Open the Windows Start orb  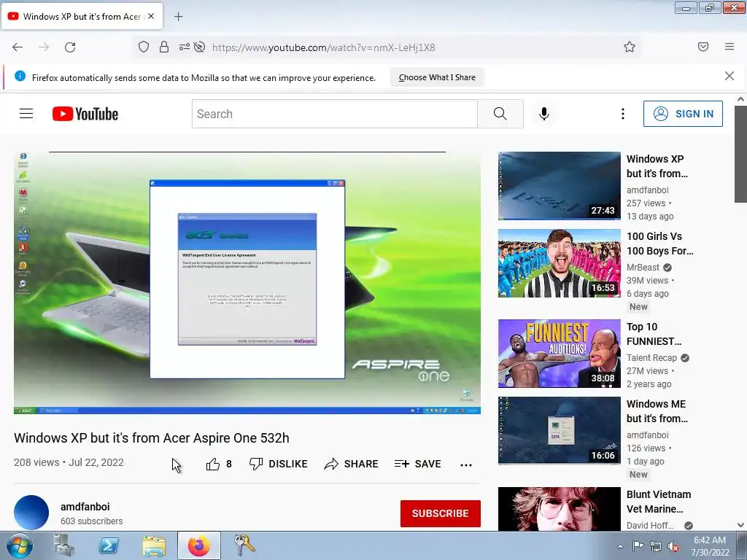point(20,545)
